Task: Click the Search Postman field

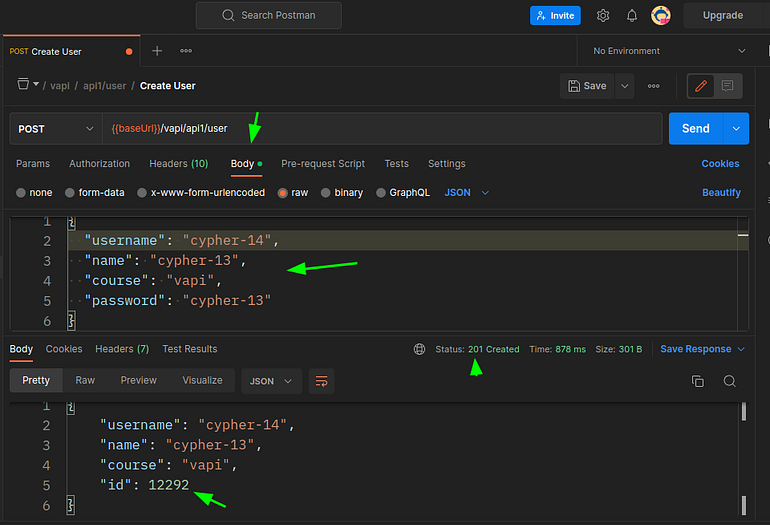Action: pyautogui.click(x=269, y=16)
